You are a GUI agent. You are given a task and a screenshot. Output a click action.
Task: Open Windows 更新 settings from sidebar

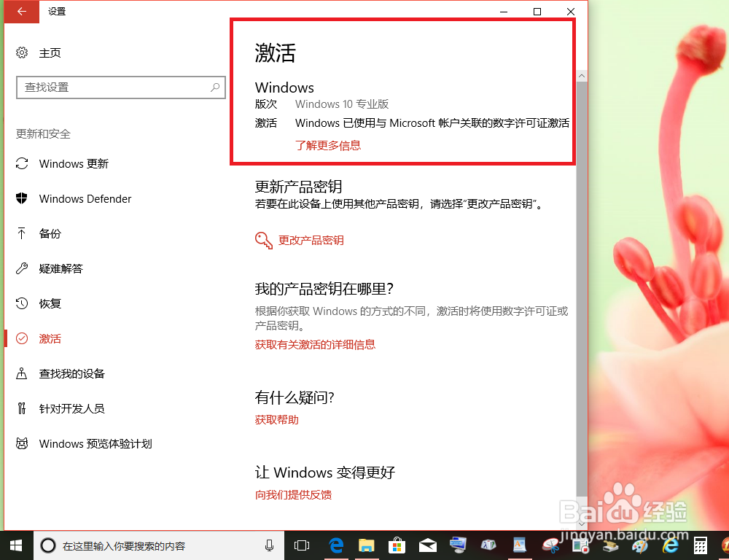click(73, 163)
